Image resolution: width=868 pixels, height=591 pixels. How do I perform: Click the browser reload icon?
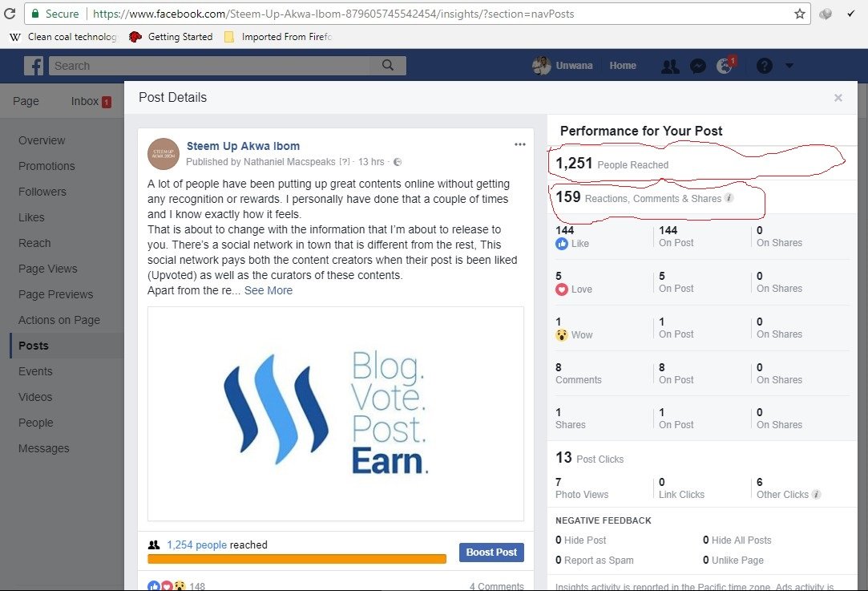pos(10,14)
